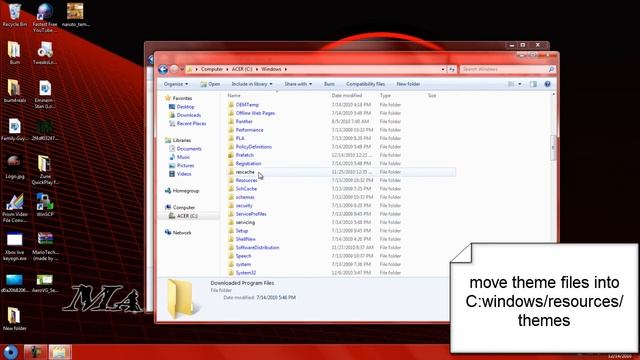Click the refresh button beside address bar
640x360 pixels.
(451, 69)
